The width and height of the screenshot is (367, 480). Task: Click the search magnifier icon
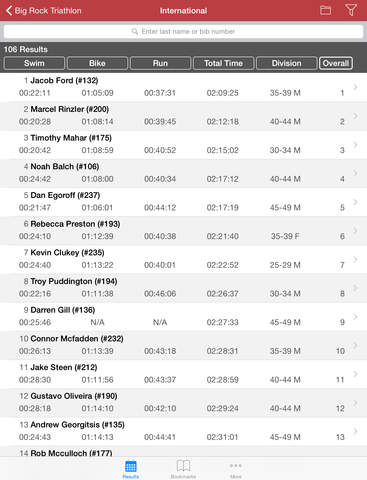point(135,32)
